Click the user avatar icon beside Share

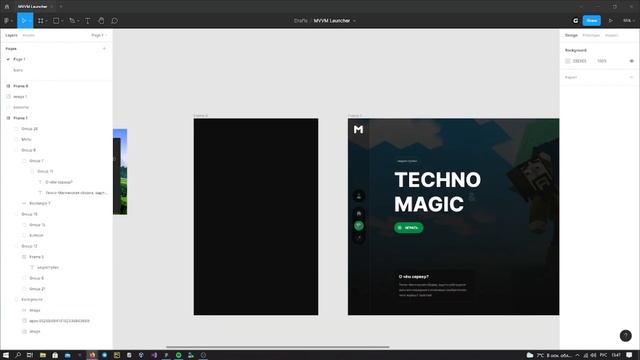[x=576, y=20]
